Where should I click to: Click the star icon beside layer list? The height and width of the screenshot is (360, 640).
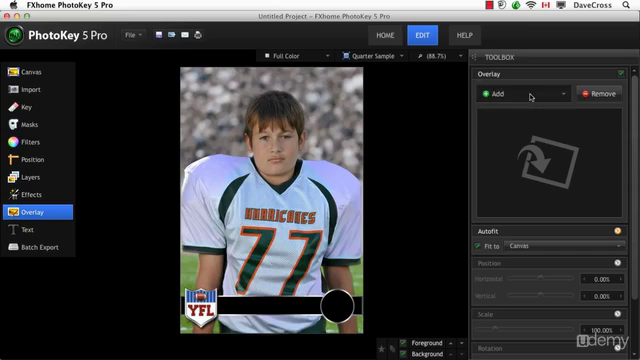click(381, 349)
